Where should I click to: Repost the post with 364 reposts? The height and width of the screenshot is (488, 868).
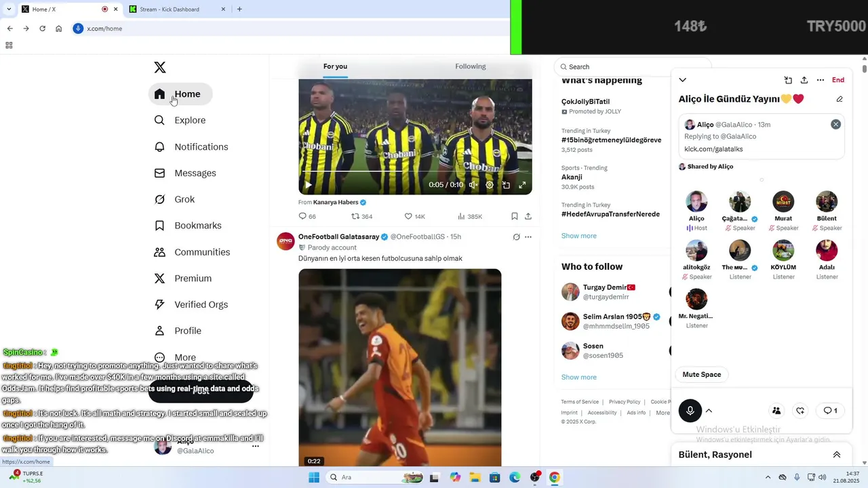coord(361,216)
